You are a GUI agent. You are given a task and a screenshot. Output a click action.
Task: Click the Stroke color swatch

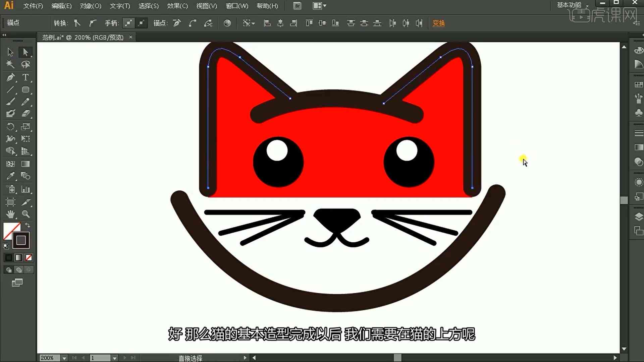21,240
